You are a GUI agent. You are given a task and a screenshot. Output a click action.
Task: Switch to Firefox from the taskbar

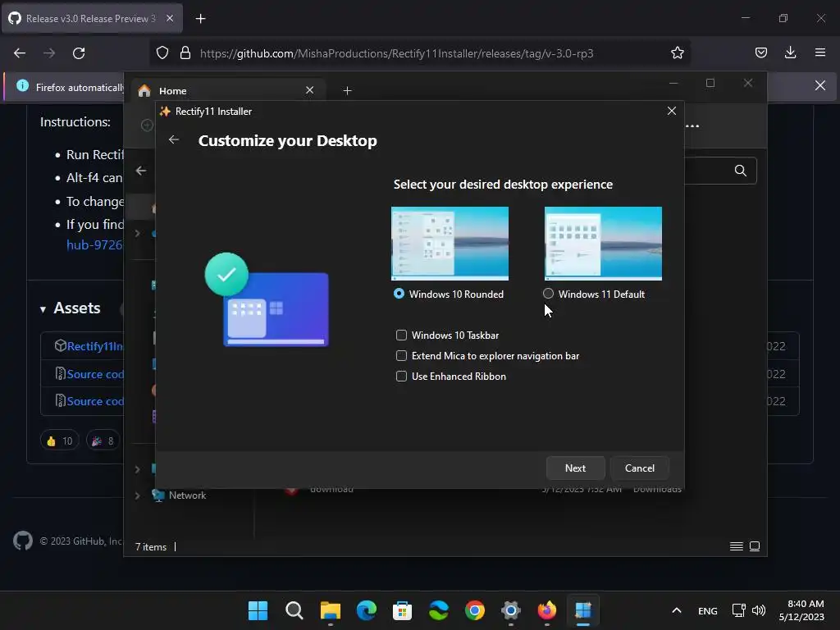(x=547, y=610)
